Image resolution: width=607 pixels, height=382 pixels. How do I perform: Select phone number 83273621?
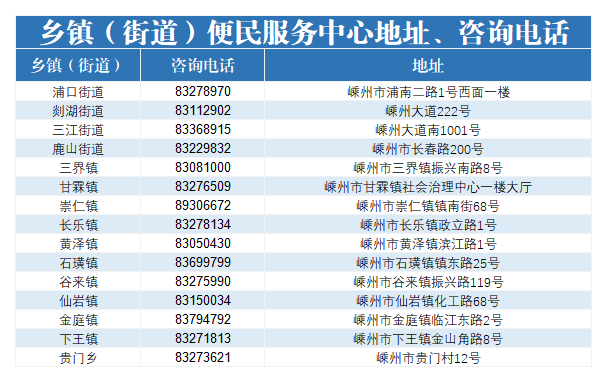202,357
